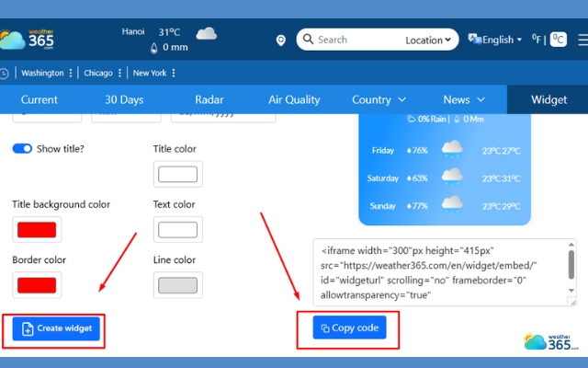Click the recent locations clock icon
The height and width of the screenshot is (368, 588).
tap(5, 74)
